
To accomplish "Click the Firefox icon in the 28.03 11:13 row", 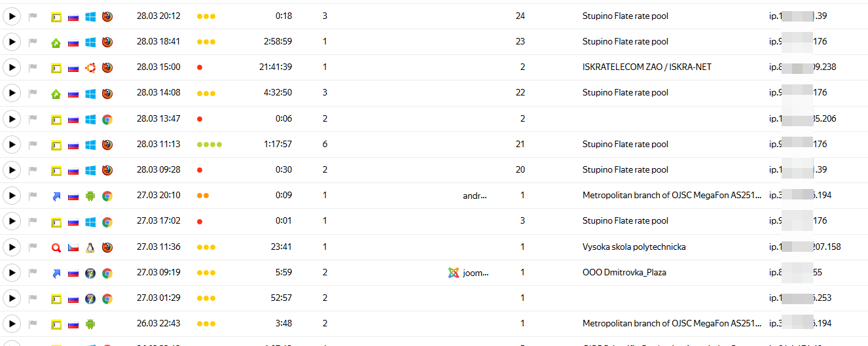I will [107, 145].
